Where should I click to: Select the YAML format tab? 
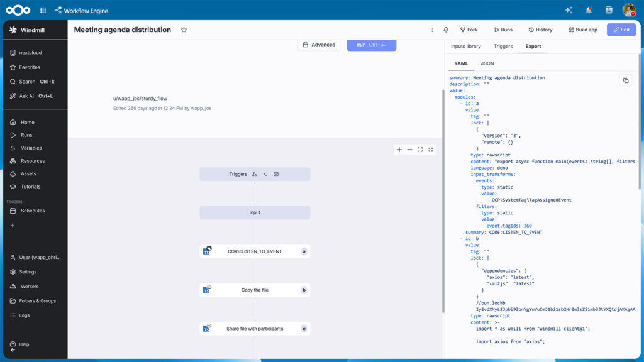coord(461,63)
